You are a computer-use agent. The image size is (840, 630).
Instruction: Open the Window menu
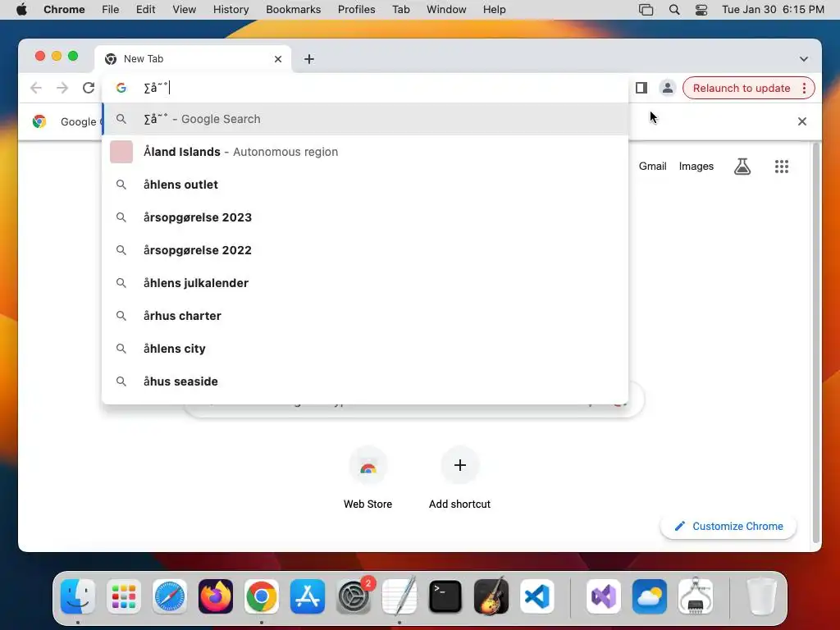(x=446, y=10)
